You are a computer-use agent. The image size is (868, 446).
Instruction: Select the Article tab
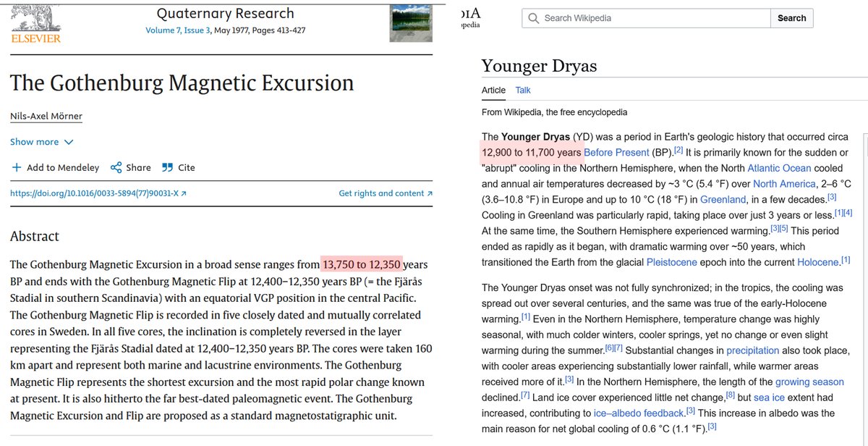click(x=493, y=91)
